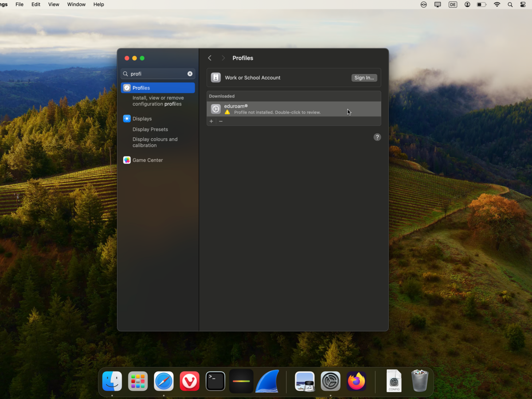Click the search field
532x399 pixels.
tap(157, 74)
